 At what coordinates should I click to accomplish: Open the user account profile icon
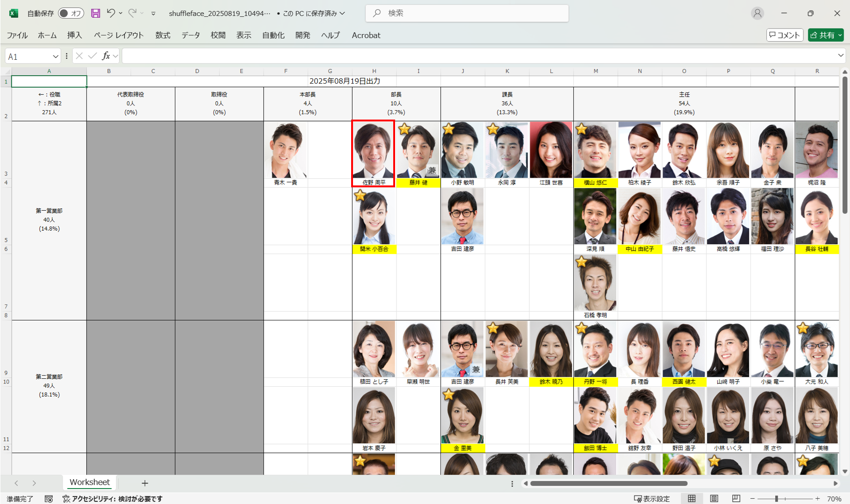(757, 13)
